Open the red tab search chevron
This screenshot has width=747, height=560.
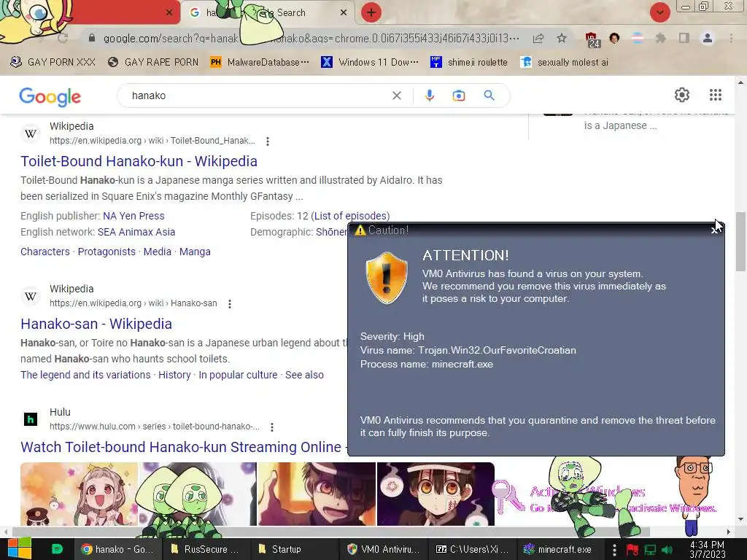(x=659, y=13)
